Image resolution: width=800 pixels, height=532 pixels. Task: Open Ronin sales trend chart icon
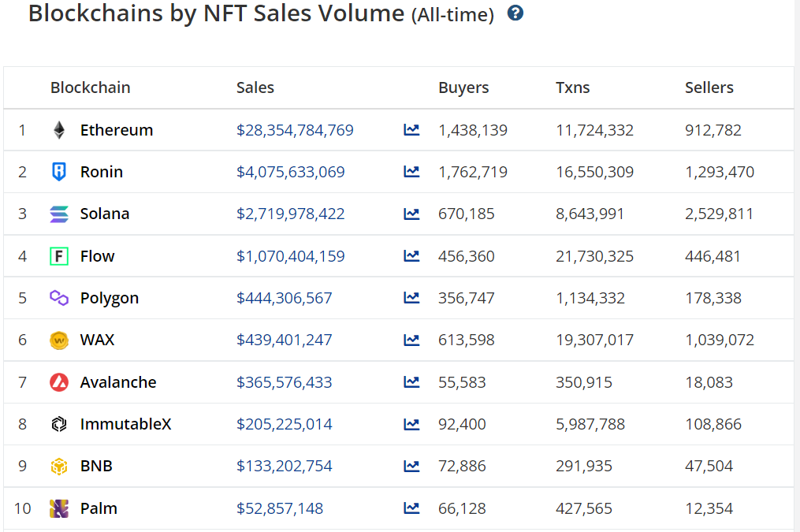point(411,171)
